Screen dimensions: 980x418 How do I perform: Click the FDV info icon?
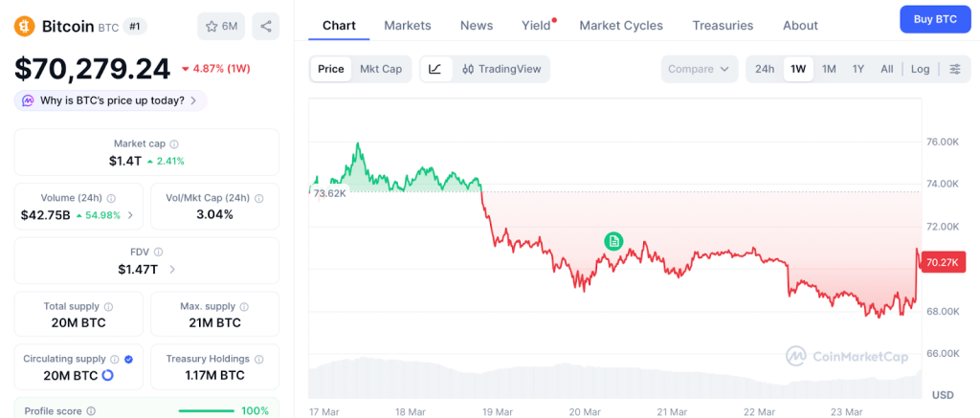[159, 253]
